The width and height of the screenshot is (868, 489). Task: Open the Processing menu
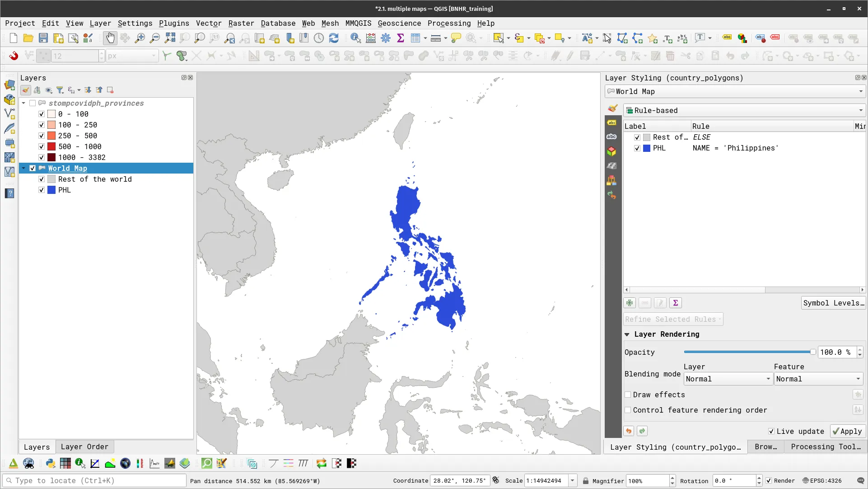[x=449, y=23]
